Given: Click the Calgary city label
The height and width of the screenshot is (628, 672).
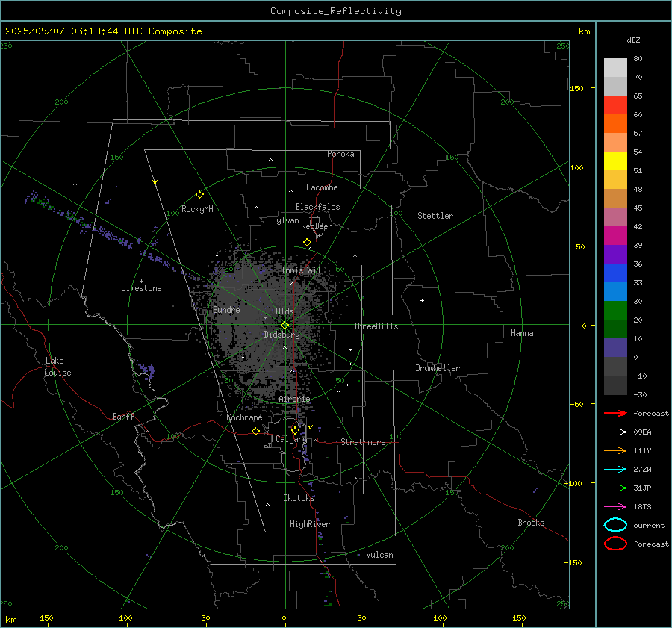Looking at the screenshot, I should pyautogui.click(x=291, y=439).
